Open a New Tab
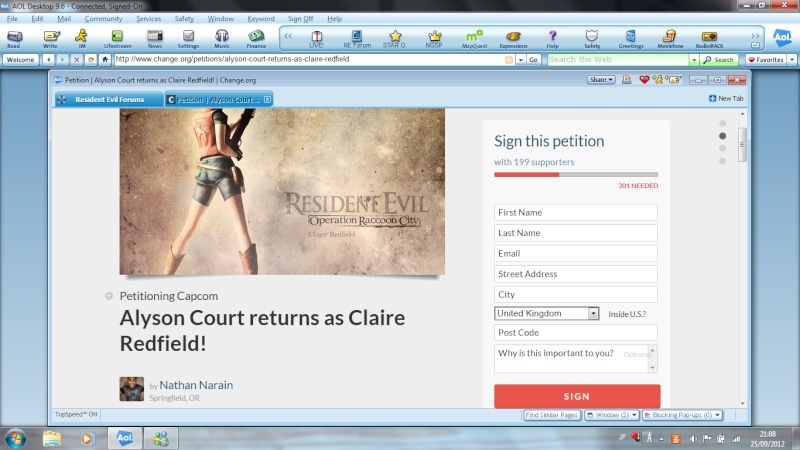Viewport: 800px width, 450px height. tap(726, 98)
